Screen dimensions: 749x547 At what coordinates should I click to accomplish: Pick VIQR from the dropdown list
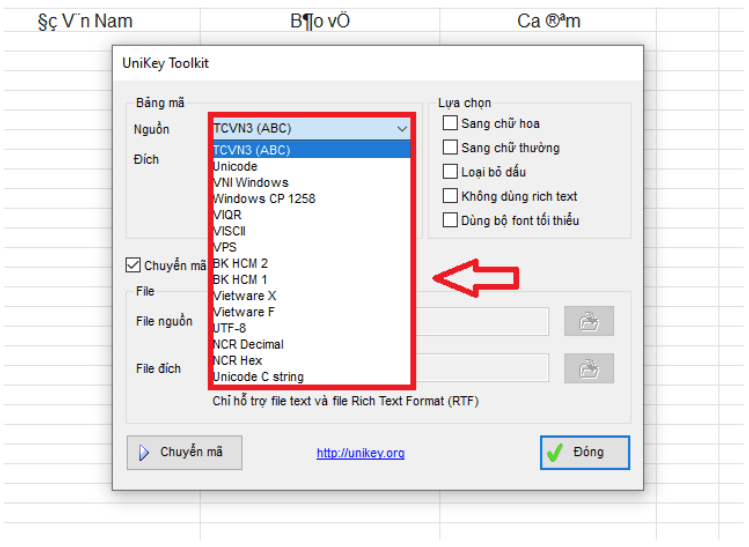point(227,215)
